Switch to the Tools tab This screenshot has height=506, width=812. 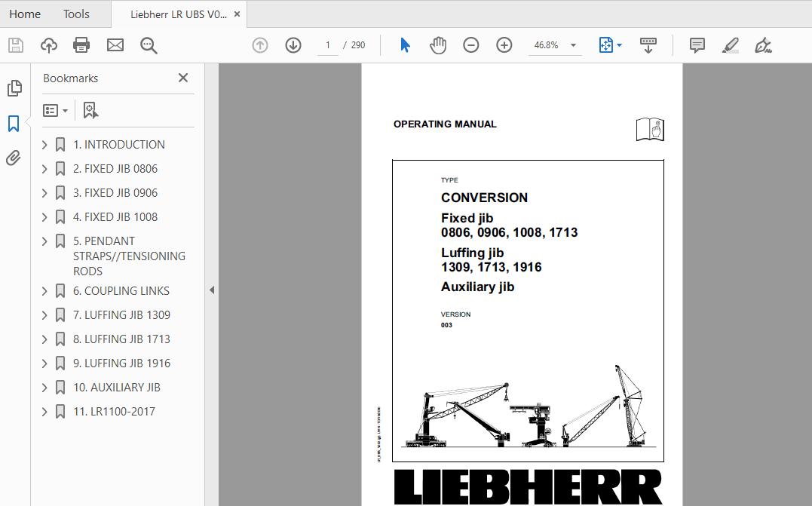(x=76, y=14)
